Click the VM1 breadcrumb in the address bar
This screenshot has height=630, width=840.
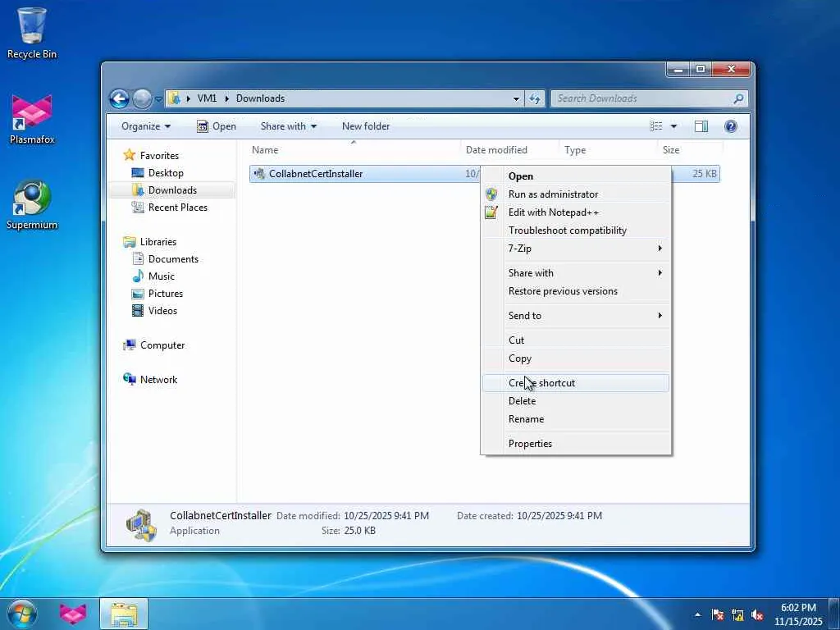click(x=207, y=98)
